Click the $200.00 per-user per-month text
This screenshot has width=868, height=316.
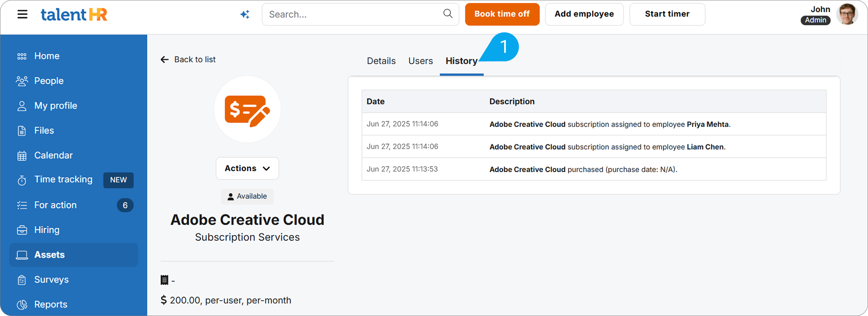(x=230, y=301)
